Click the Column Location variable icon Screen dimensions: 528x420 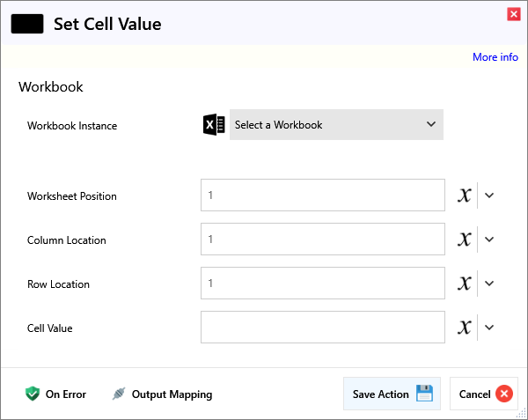click(465, 239)
